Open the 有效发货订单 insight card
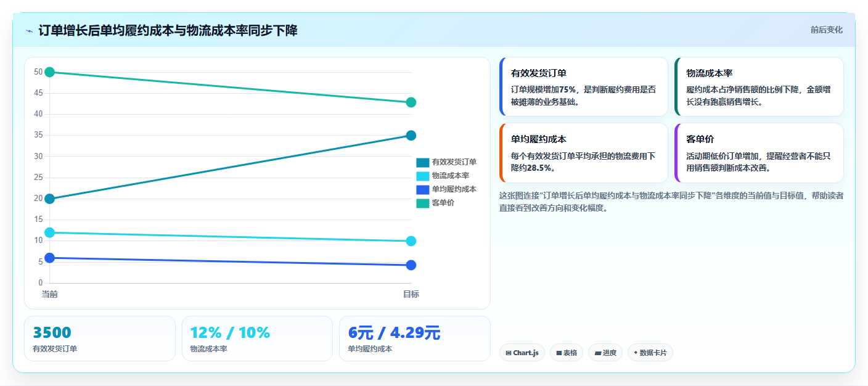The width and height of the screenshot is (868, 386). [584, 86]
